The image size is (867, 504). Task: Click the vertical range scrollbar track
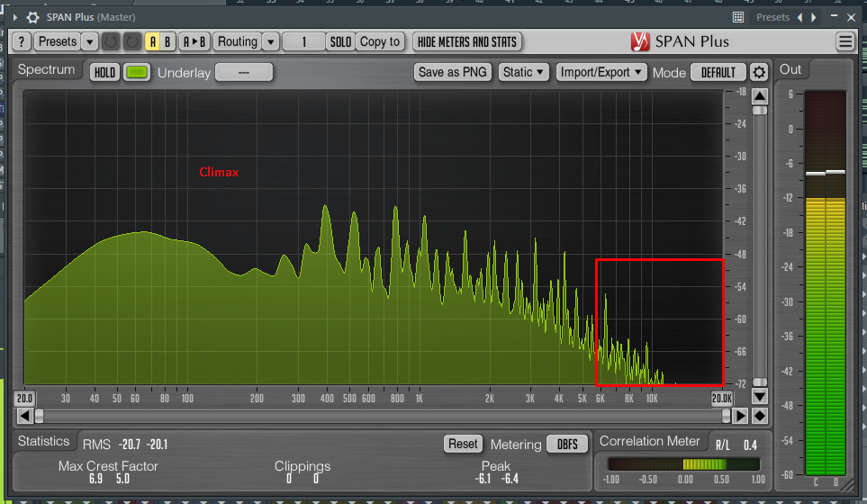[760, 246]
